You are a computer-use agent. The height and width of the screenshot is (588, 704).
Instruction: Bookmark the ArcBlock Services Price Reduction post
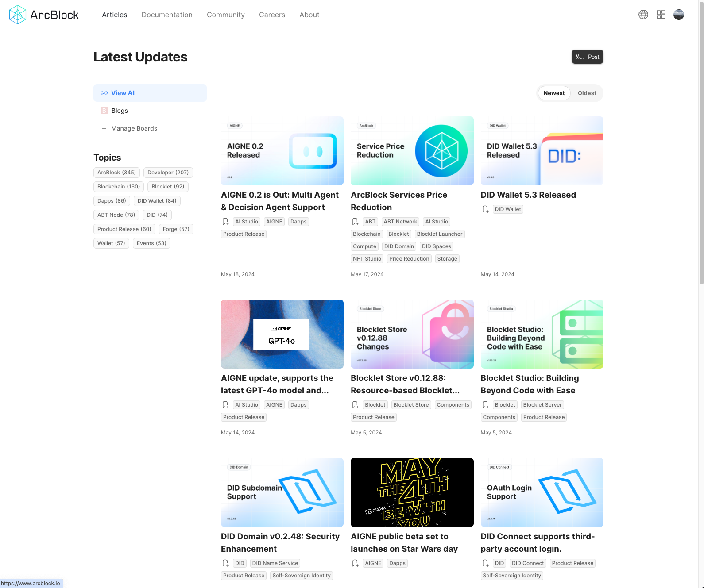point(355,222)
